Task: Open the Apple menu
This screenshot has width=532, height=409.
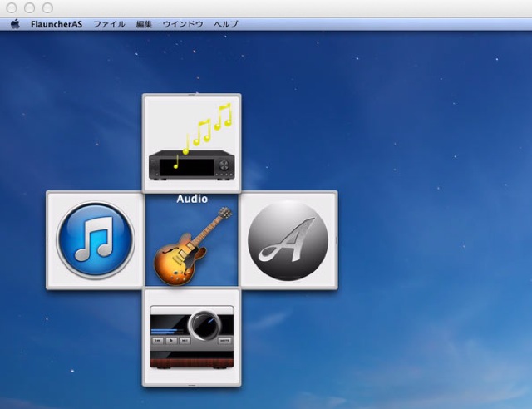Action: point(15,24)
